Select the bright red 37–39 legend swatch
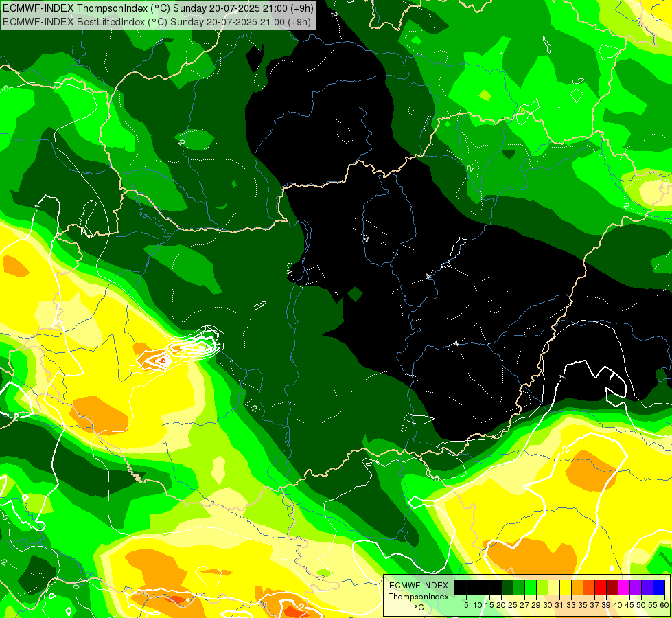 601,587
